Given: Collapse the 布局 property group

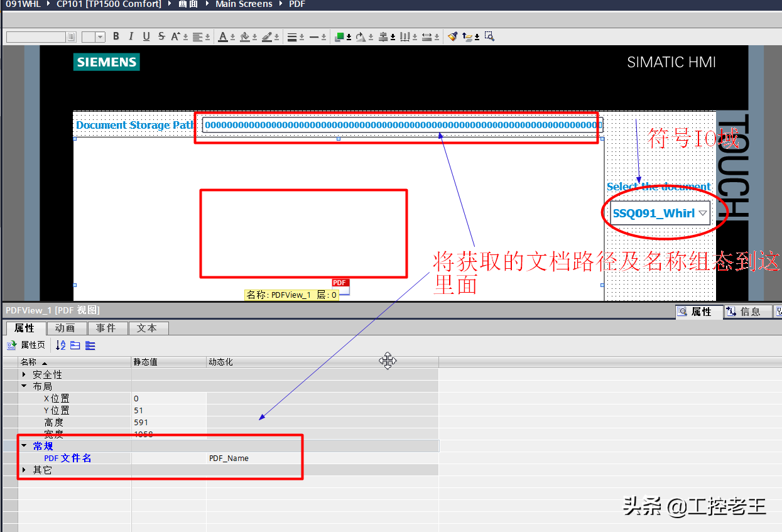Looking at the screenshot, I should tap(24, 386).
